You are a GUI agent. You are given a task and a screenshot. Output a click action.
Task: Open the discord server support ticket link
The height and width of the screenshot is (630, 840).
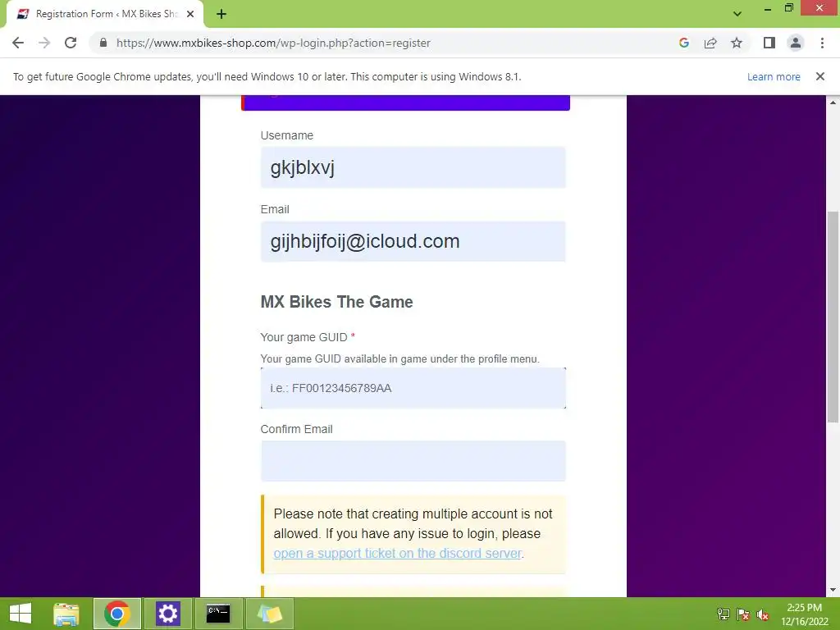pos(398,553)
